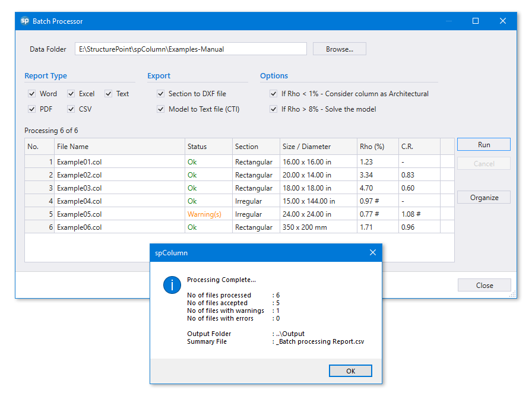Toggle Section to DXF file export
This screenshot has width=532, height=396.
tap(161, 94)
